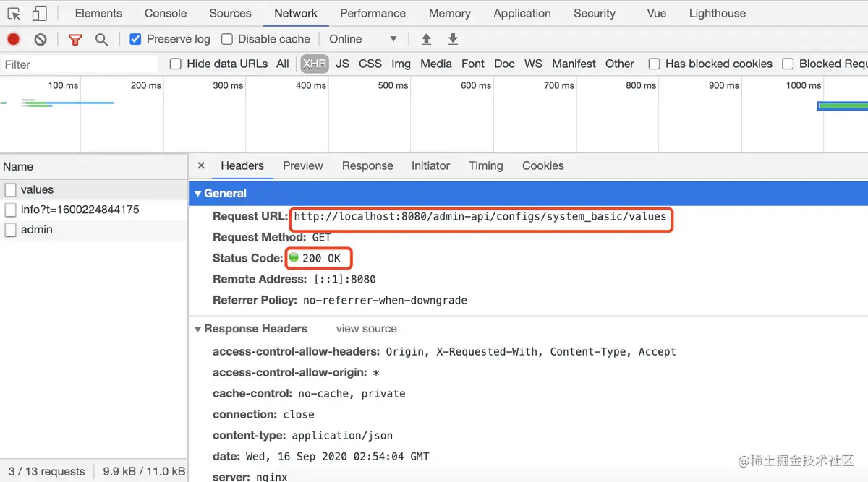The width and height of the screenshot is (868, 482).
Task: Click the file icon beside admin request
Action: (x=10, y=230)
